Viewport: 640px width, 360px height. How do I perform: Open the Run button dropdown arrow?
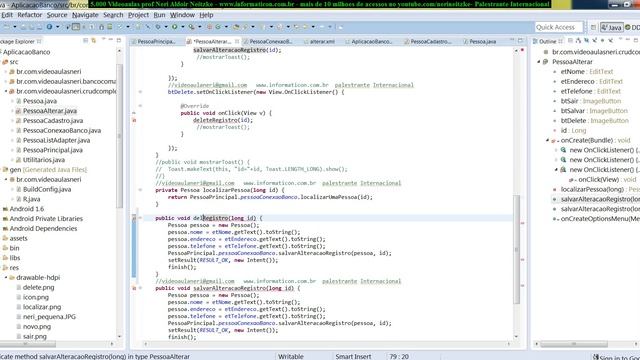tap(182, 27)
